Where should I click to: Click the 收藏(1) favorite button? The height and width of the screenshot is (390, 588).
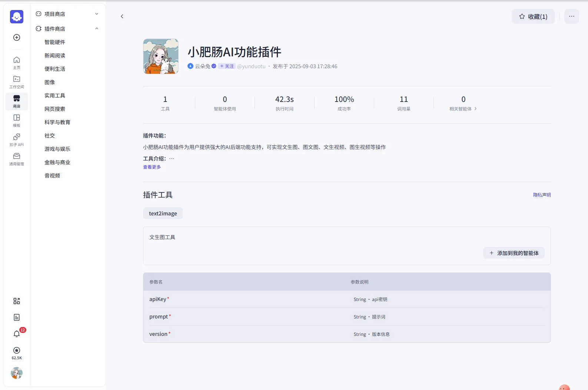tap(533, 16)
